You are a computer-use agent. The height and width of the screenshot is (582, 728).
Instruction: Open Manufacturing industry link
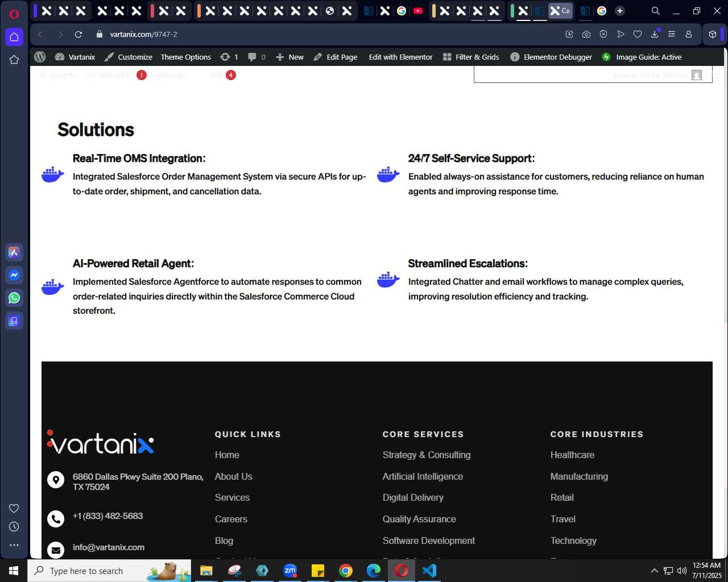579,476
